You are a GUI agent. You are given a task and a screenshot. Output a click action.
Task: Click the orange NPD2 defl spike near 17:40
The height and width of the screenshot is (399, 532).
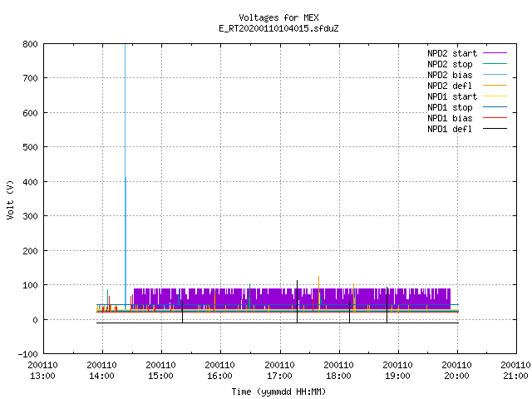318,293
